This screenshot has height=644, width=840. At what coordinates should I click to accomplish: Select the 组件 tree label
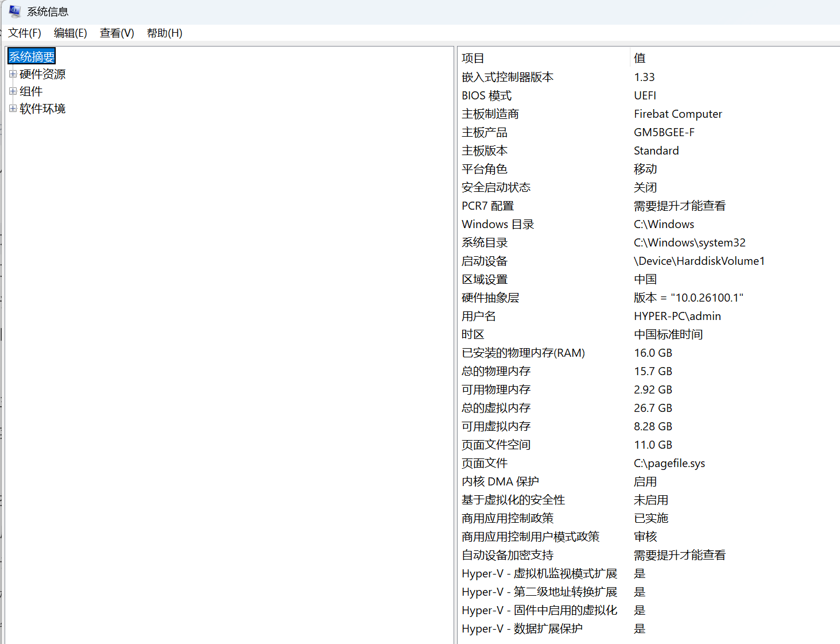point(31,91)
